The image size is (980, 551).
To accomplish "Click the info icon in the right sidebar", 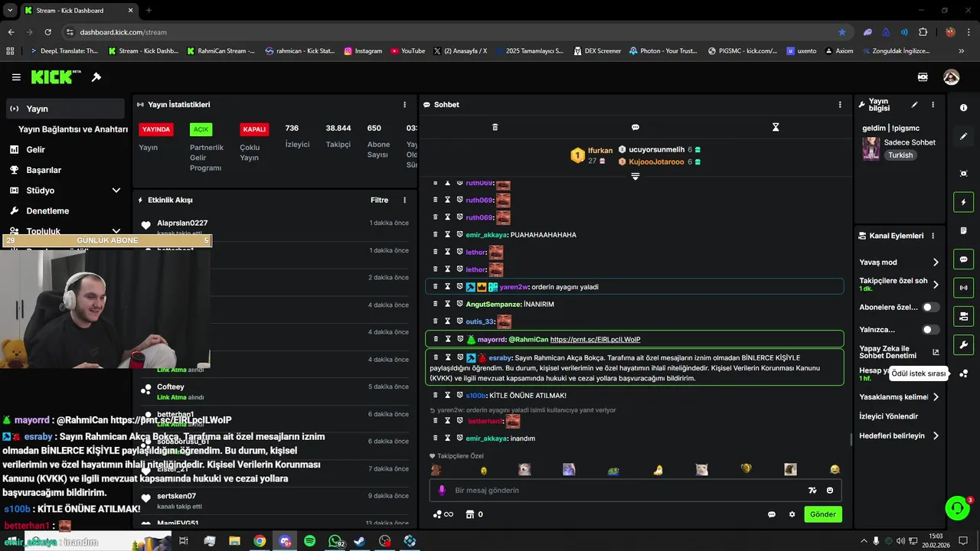I will (963, 108).
